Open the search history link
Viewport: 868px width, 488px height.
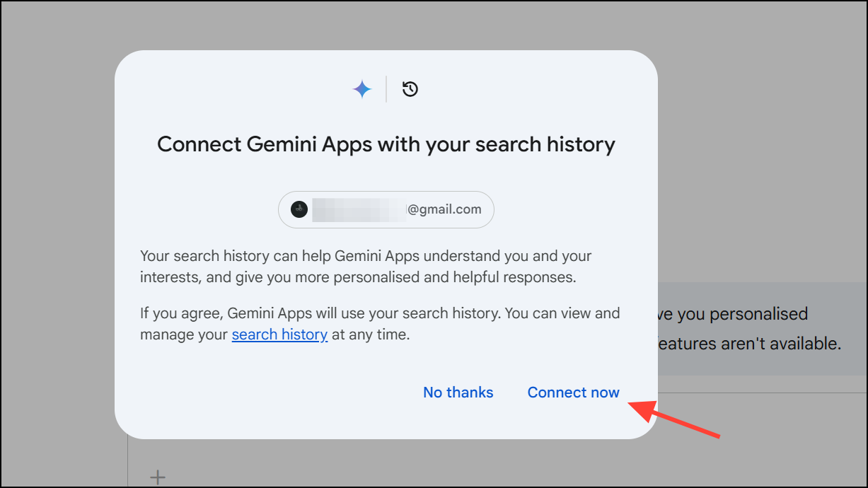279,335
